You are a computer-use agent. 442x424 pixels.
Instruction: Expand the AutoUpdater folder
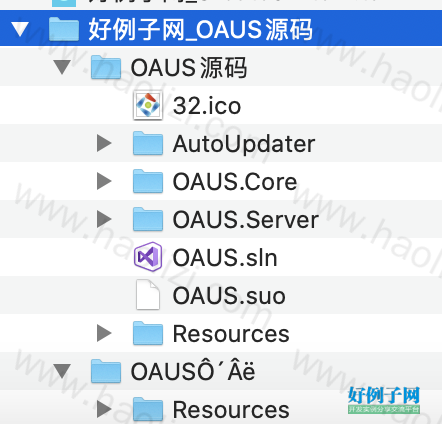(x=104, y=143)
